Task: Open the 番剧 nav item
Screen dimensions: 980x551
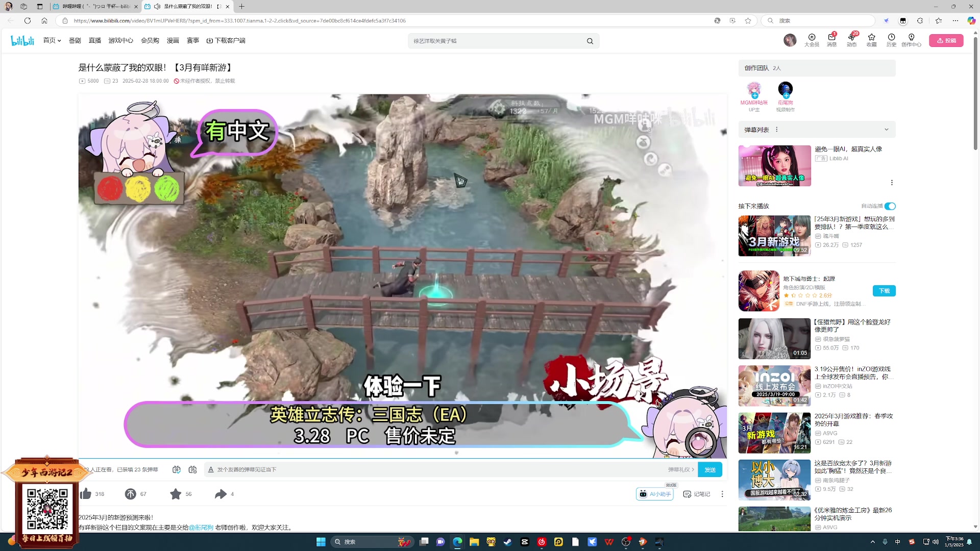Action: 75,40
